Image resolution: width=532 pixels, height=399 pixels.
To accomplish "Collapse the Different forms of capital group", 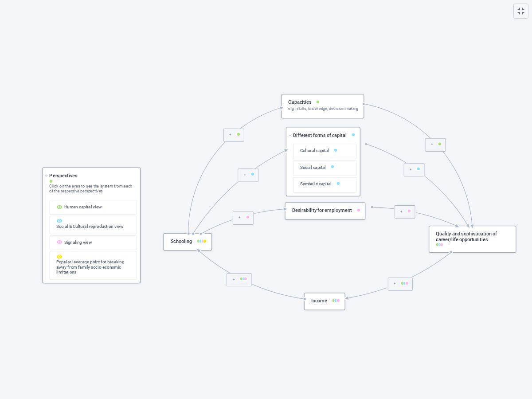I will pyautogui.click(x=290, y=136).
